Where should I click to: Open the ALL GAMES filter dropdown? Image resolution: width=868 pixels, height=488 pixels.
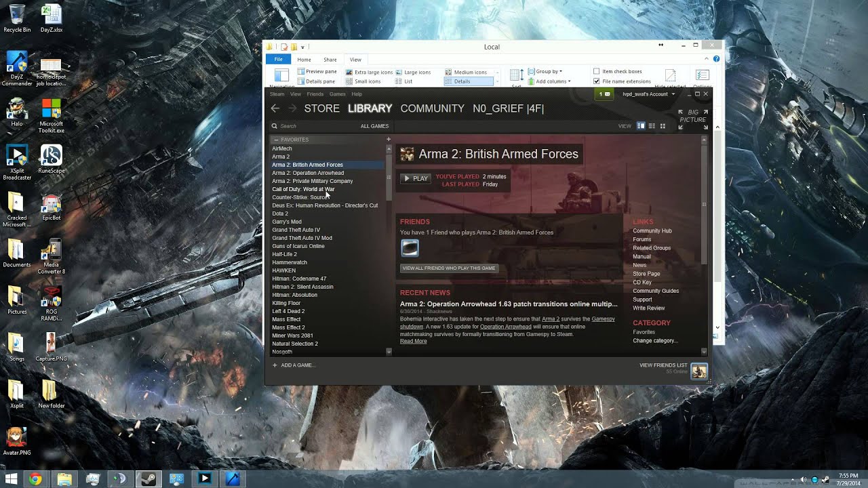click(374, 126)
